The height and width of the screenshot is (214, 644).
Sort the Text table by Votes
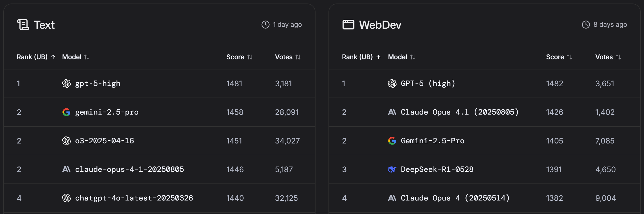pos(288,57)
